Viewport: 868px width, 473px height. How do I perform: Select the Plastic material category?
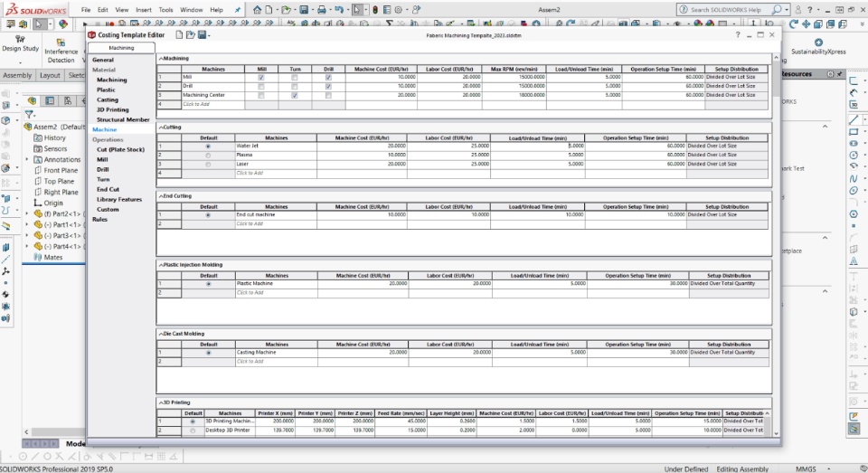106,90
